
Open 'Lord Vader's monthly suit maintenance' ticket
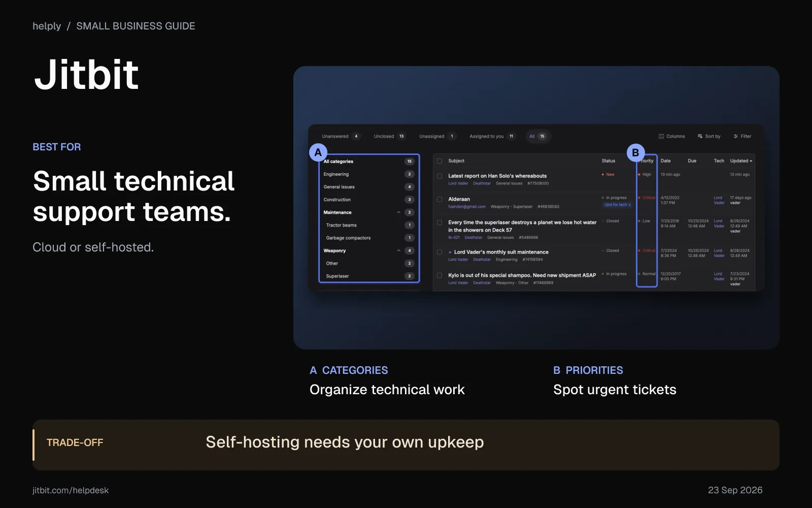pos(501,252)
